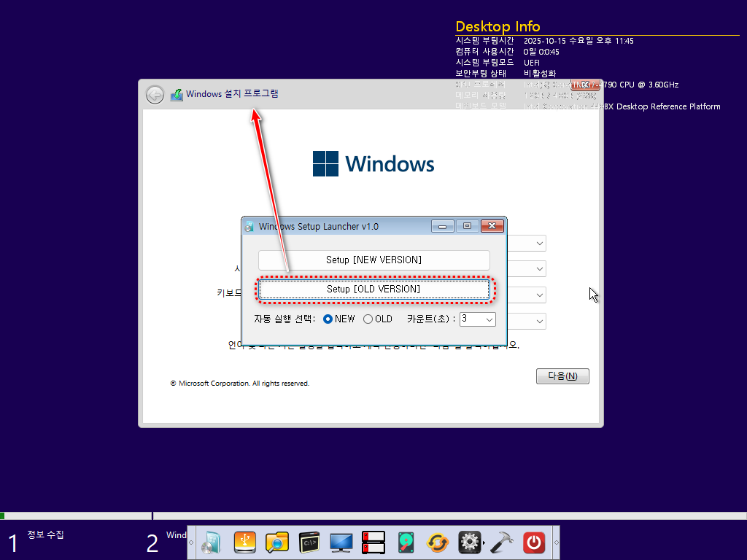
Task: Click Setup [NEW VERSION] button
Action: pos(374,260)
